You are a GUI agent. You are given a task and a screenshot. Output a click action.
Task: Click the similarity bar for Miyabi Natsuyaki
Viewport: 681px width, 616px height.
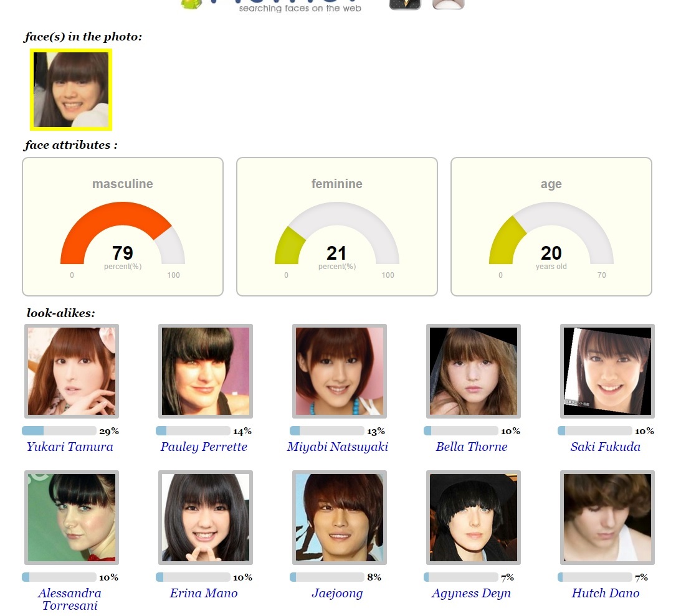click(x=326, y=430)
